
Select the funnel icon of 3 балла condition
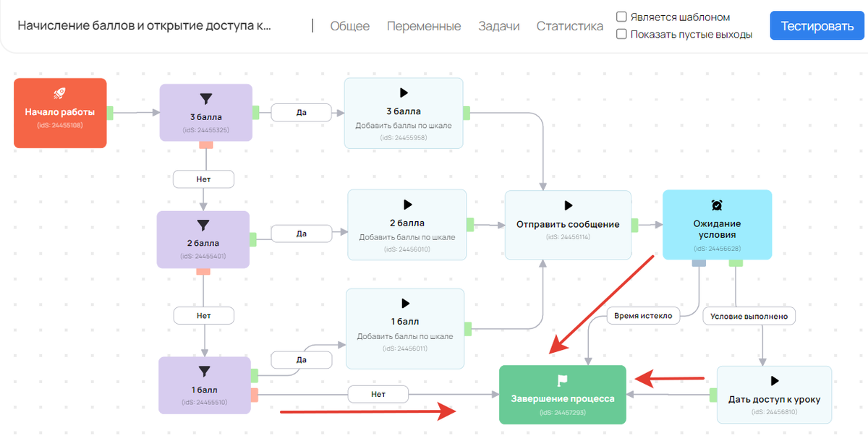click(205, 99)
